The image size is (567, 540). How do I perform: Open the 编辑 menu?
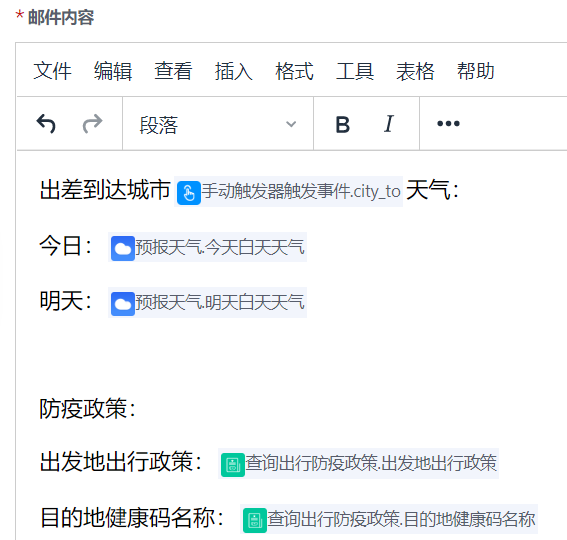(x=113, y=71)
